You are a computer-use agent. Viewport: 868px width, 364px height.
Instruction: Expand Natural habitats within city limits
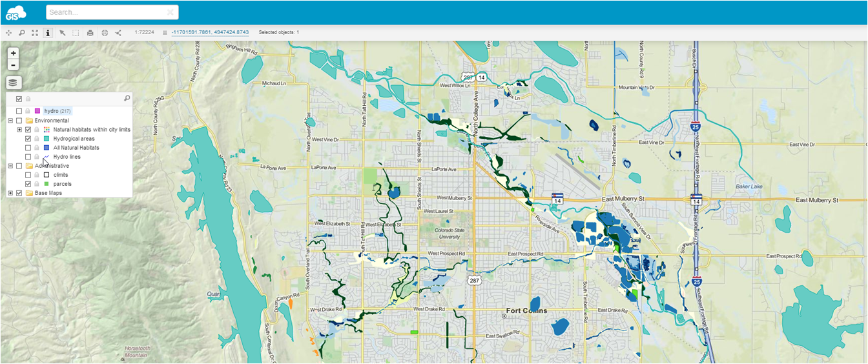[19, 130]
